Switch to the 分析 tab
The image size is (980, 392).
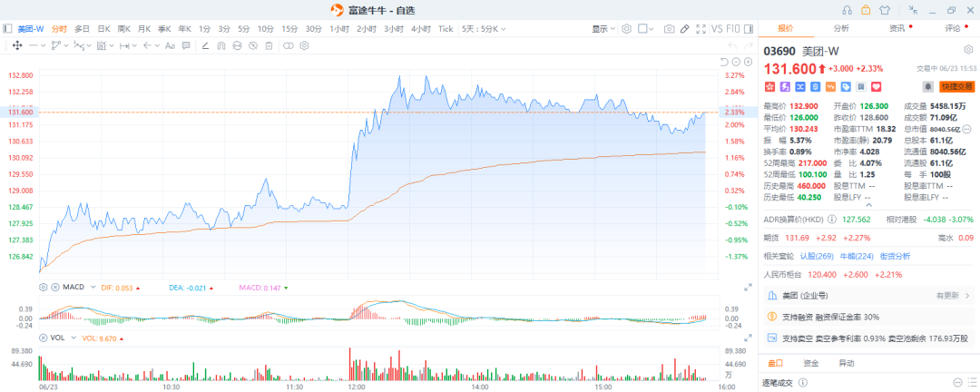(x=840, y=28)
